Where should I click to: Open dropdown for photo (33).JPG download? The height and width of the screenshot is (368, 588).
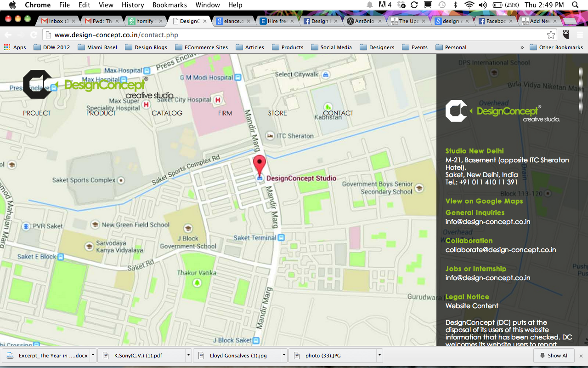tap(379, 355)
